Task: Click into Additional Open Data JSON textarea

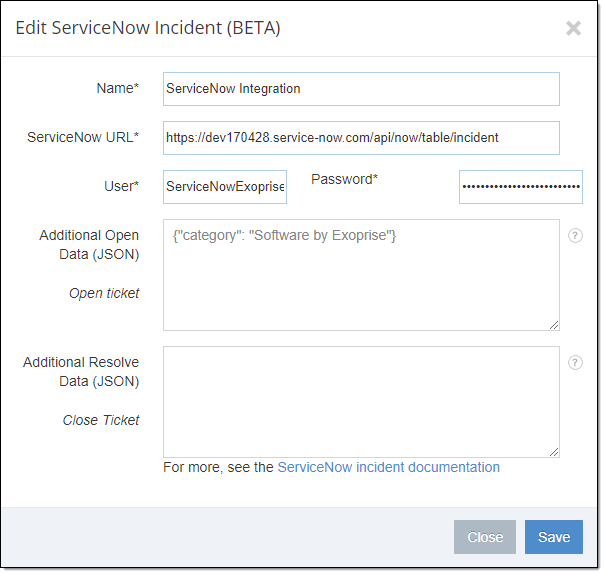Action: coord(361,275)
